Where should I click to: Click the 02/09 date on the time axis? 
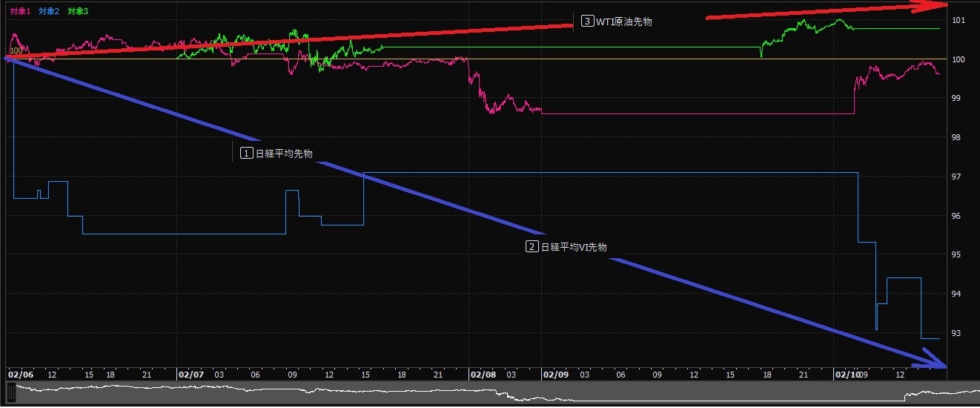point(557,375)
